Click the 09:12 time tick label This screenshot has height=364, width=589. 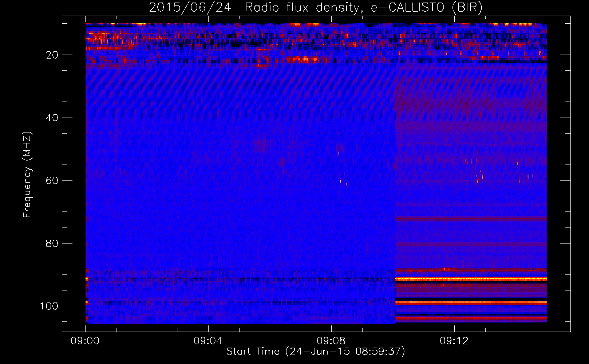point(454,341)
